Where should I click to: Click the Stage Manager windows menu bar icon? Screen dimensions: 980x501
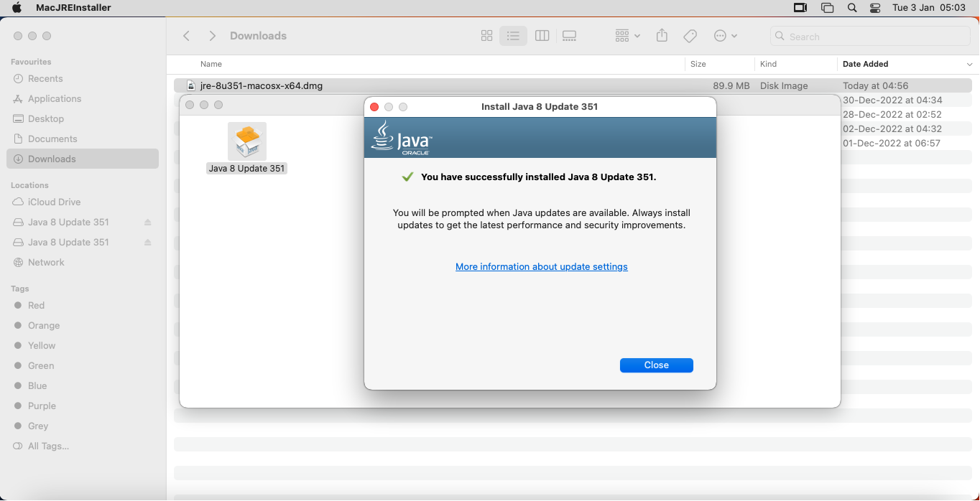point(827,8)
